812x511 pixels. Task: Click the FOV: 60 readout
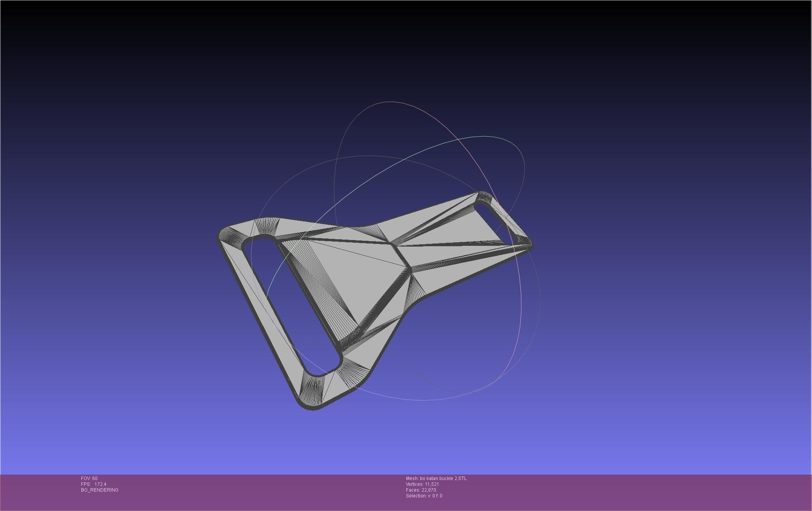(x=89, y=478)
